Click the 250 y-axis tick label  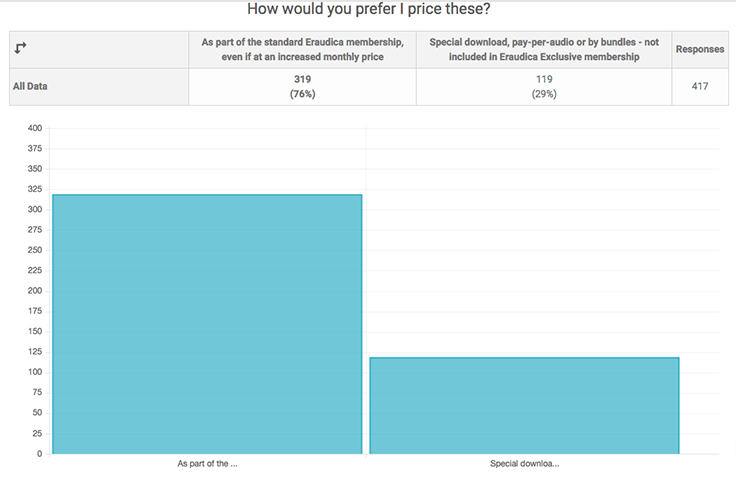35,250
